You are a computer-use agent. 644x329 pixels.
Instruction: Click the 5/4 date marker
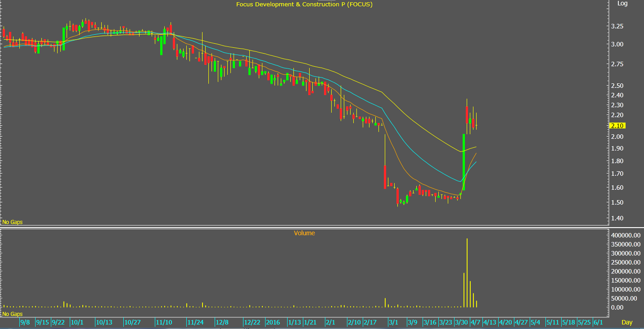pyautogui.click(x=536, y=322)
